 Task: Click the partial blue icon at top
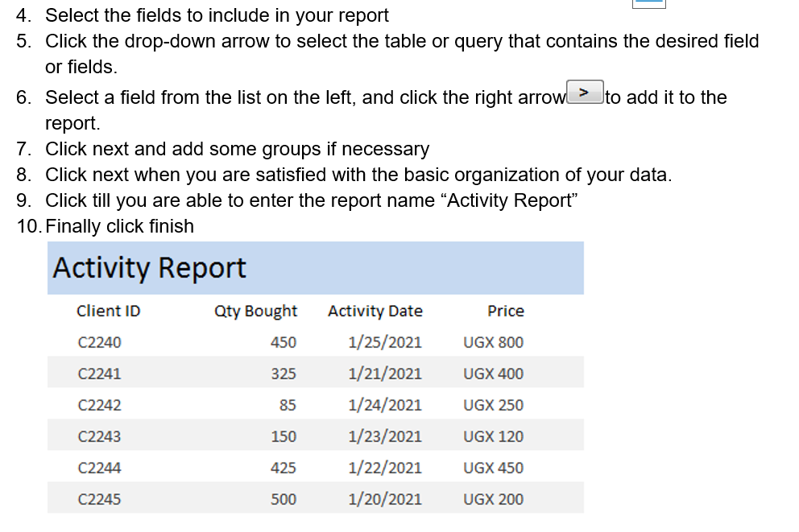(648, 4)
